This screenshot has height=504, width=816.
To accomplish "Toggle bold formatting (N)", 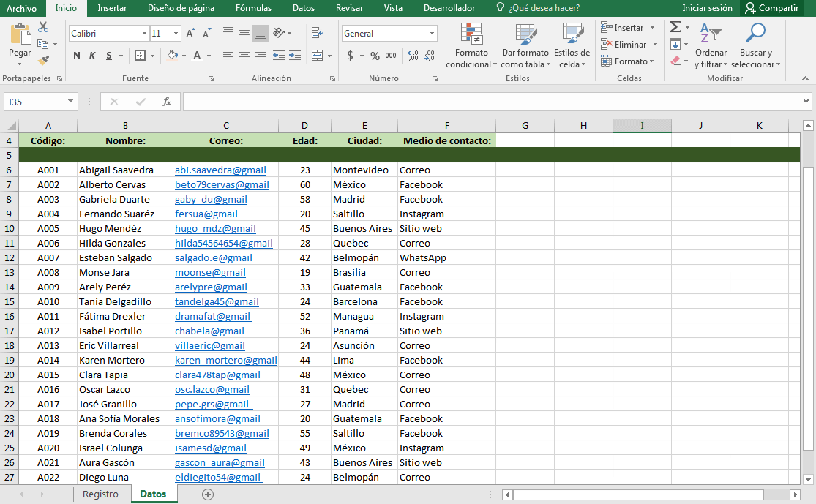I will point(77,56).
